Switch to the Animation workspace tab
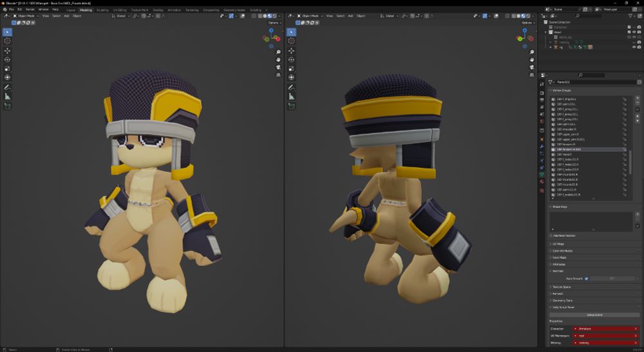Image resolution: width=644 pixels, height=352 pixels. click(x=174, y=10)
